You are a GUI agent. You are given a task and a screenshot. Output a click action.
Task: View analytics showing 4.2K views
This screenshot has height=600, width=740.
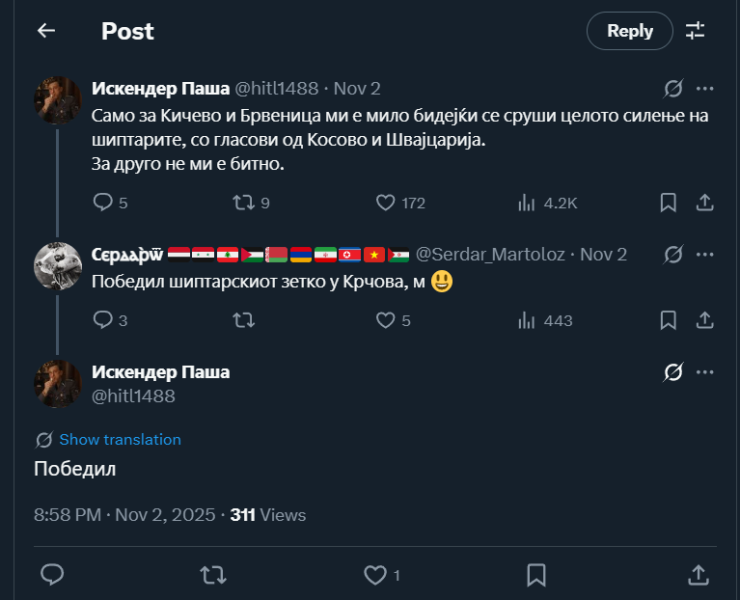[527, 202]
